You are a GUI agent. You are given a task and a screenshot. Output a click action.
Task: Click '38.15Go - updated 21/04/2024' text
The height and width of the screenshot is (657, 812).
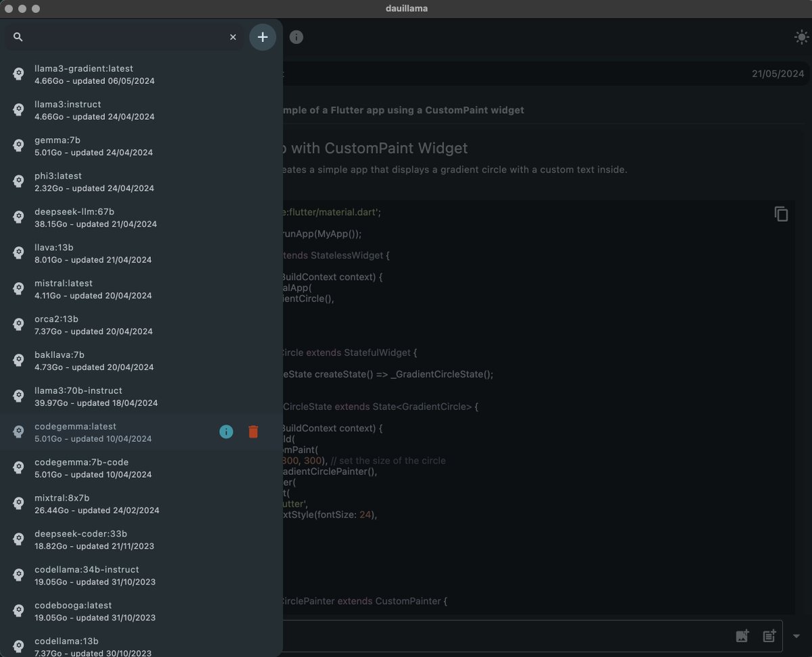(x=95, y=224)
